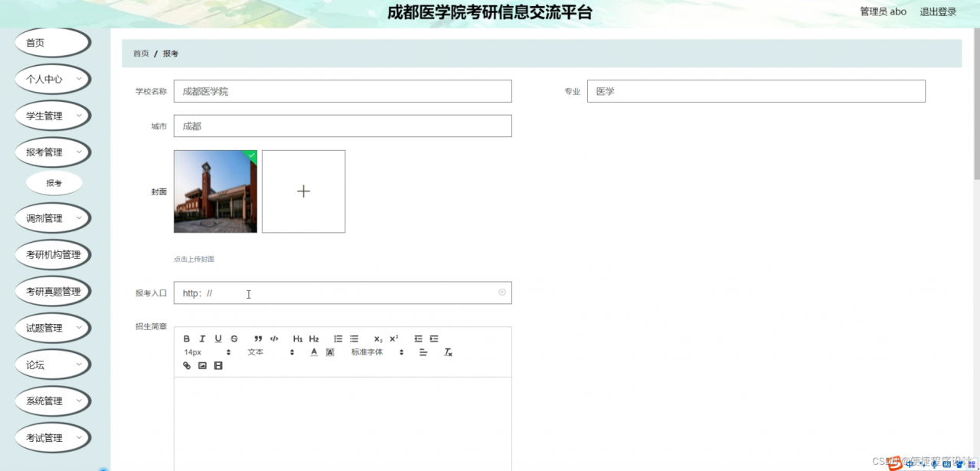Apply superscript formatting in the editor
This screenshot has height=471, width=980.
coord(394,338)
